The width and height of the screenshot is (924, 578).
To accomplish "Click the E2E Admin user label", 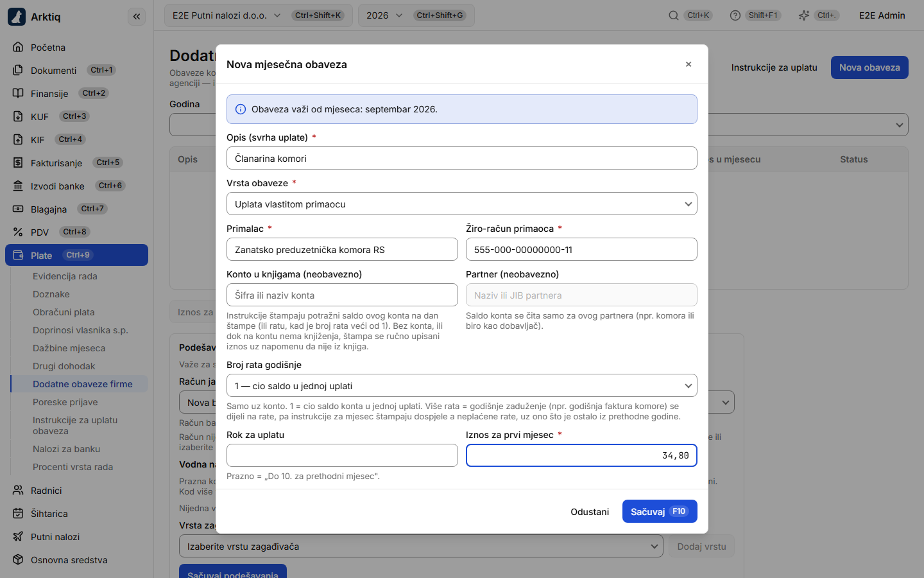I will tap(882, 15).
